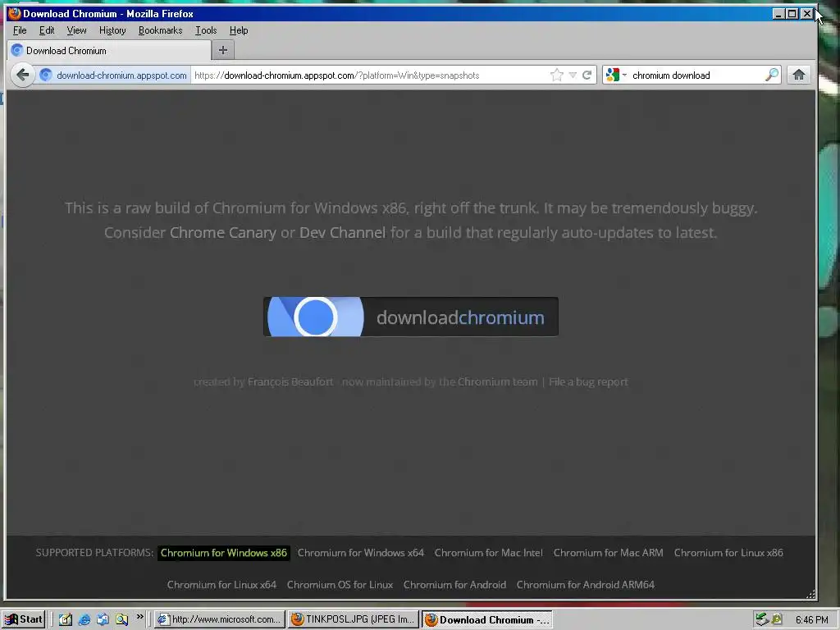Screen dimensions: 840x630
Task: Switch to the microsoft.com taskbar window
Action: (x=220, y=620)
